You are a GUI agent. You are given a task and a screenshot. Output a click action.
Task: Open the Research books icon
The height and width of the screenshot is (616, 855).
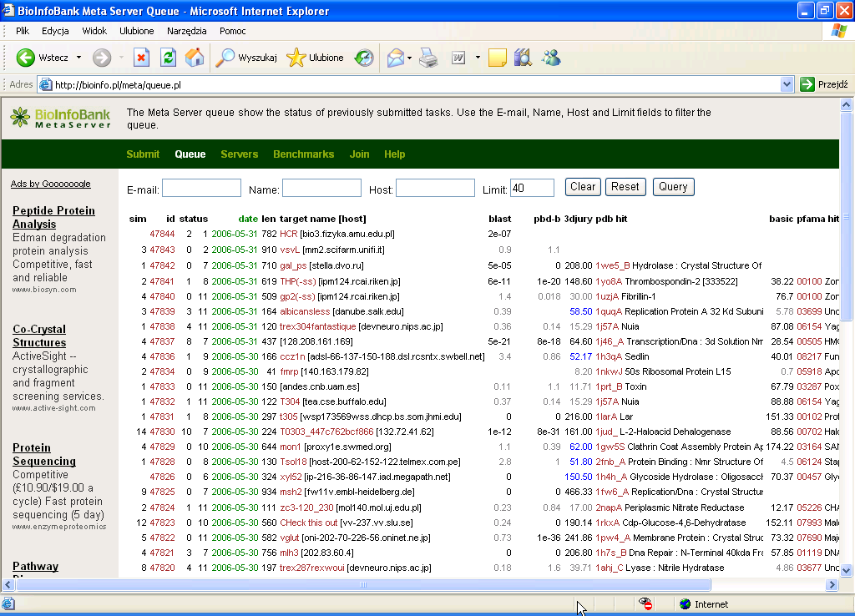(x=523, y=58)
